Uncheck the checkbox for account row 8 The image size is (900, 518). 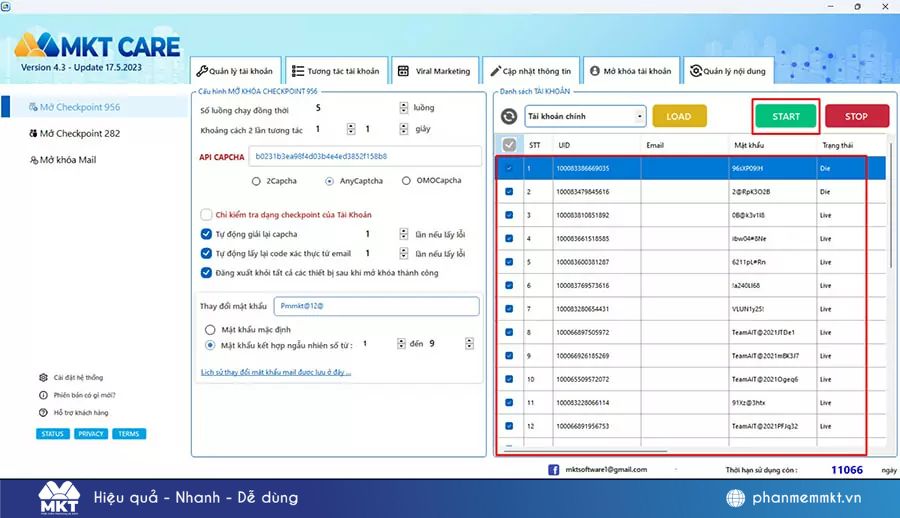tap(509, 332)
